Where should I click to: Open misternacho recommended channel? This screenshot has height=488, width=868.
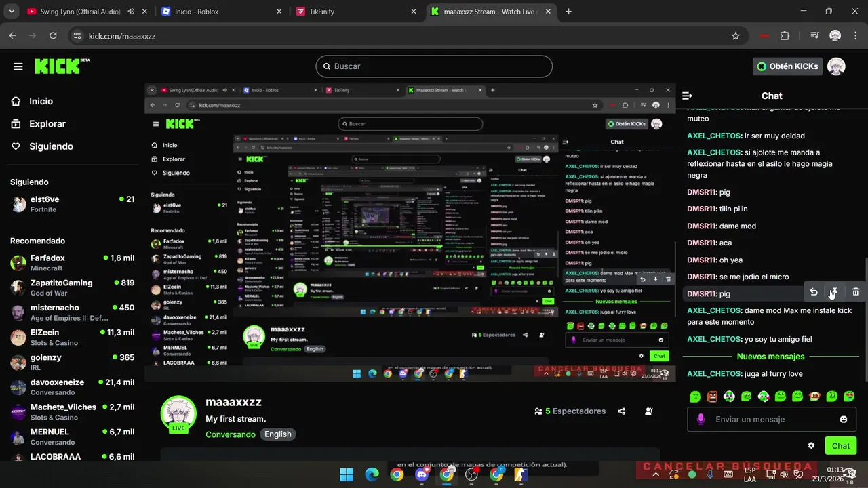point(72,312)
